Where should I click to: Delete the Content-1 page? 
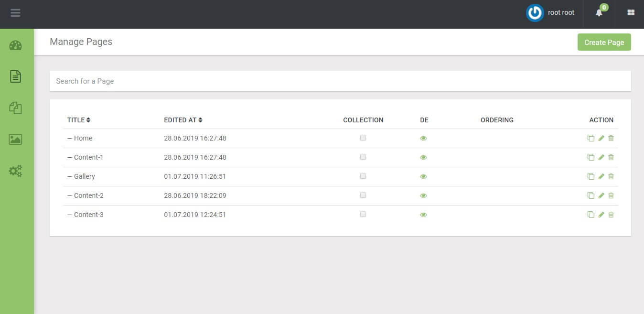click(x=611, y=157)
